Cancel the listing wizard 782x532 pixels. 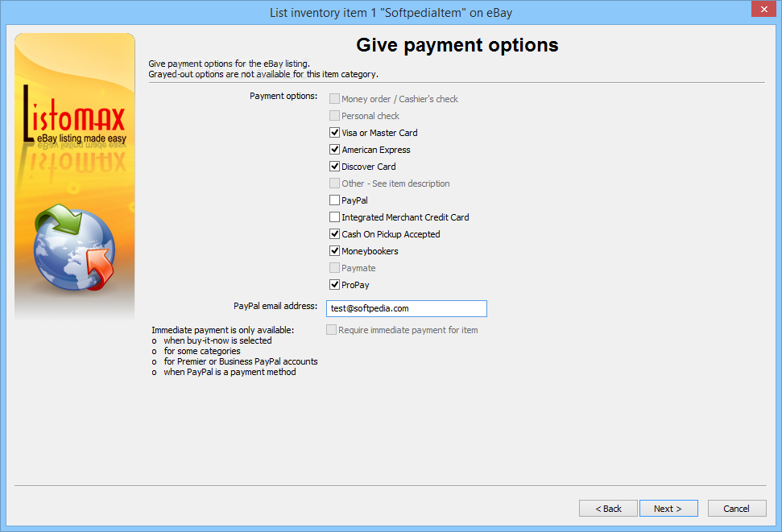[737, 509]
